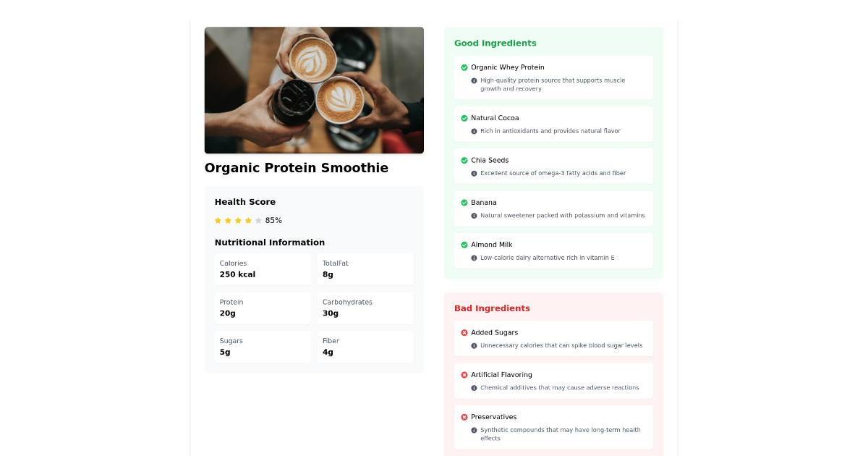Screen dimensions: 868x456
Task: Click the green check icon beside Organic Whey Protein
Action: coord(464,67)
